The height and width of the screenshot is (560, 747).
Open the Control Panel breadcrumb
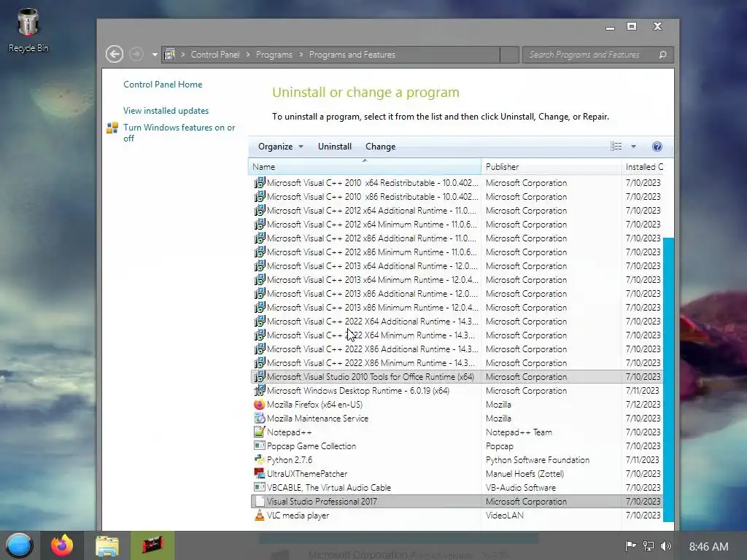coord(215,55)
